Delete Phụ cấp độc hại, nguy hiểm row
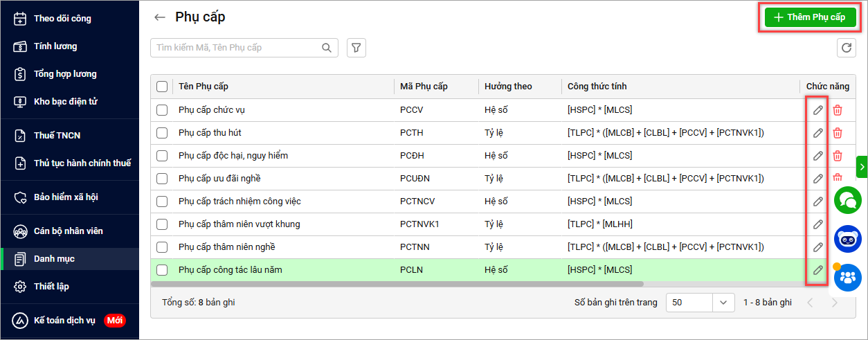868x340 pixels. (x=838, y=156)
